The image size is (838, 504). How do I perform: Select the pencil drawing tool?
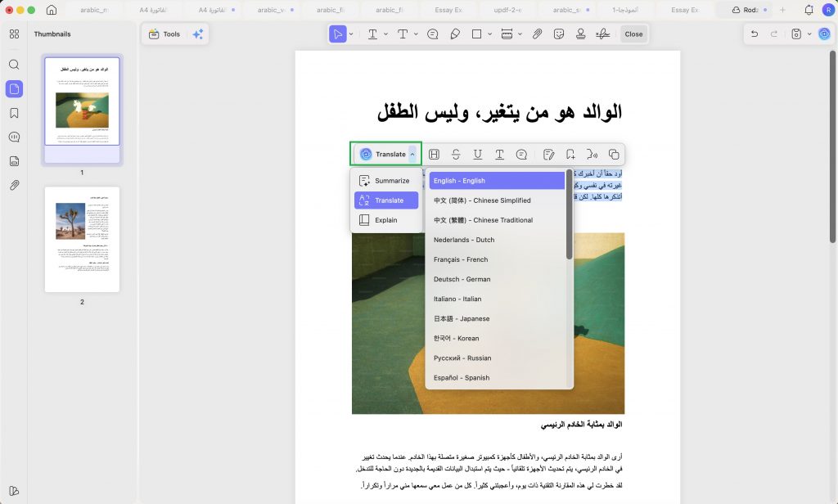coord(455,34)
